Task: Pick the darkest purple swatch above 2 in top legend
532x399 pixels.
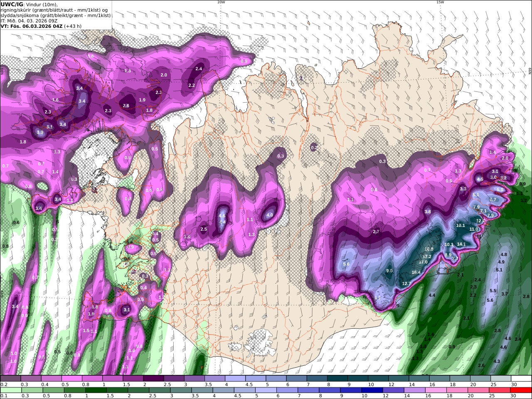Action: point(153,379)
